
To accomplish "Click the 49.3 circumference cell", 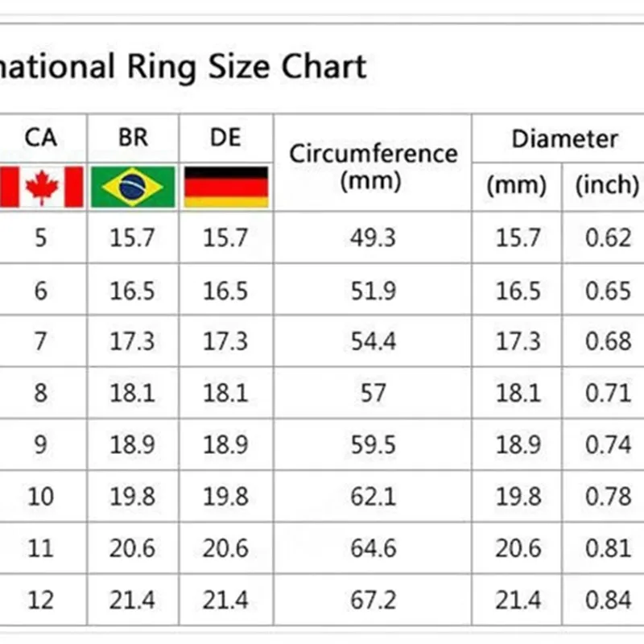I will pos(373,238).
